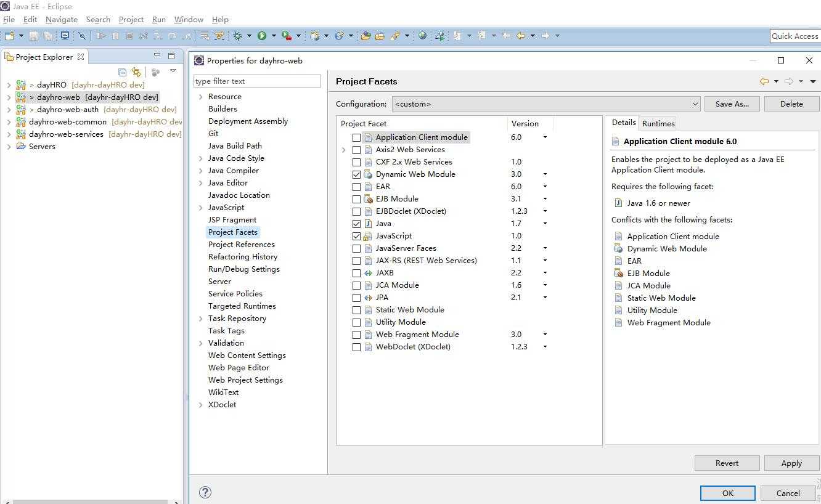Click the Revert button
The image size is (821, 504).
click(x=727, y=463)
